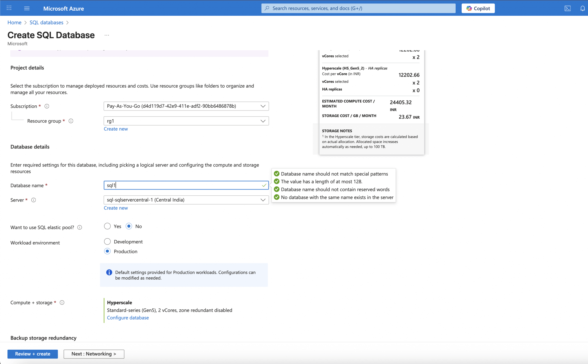
Task: Open Cloud Shell terminal
Action: (568, 8)
